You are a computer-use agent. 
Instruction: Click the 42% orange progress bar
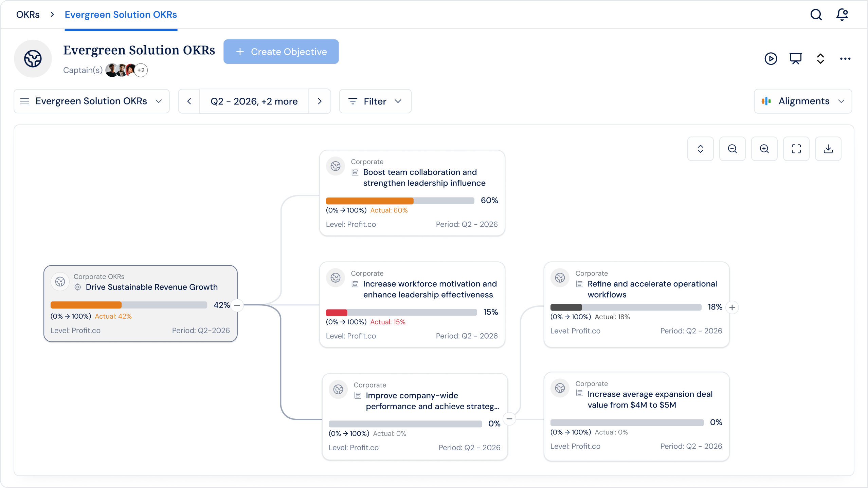coord(129,305)
